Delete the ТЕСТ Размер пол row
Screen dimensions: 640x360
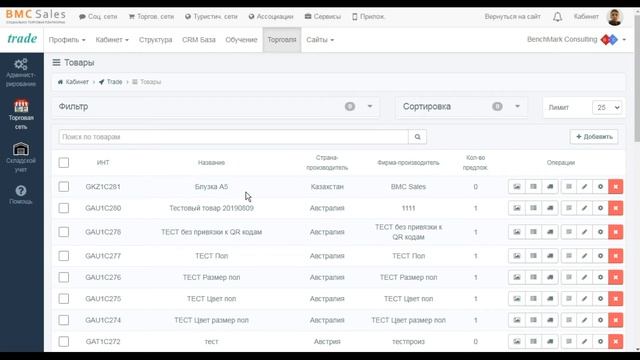616,277
